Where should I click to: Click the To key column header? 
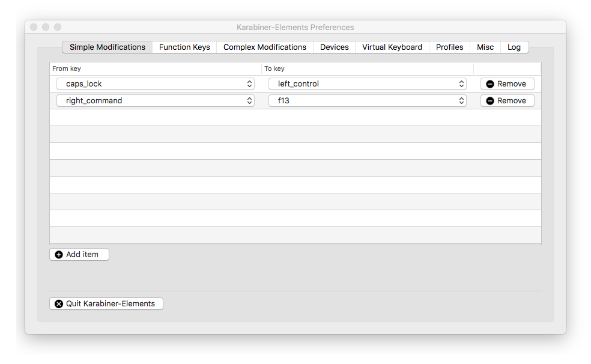click(x=368, y=68)
